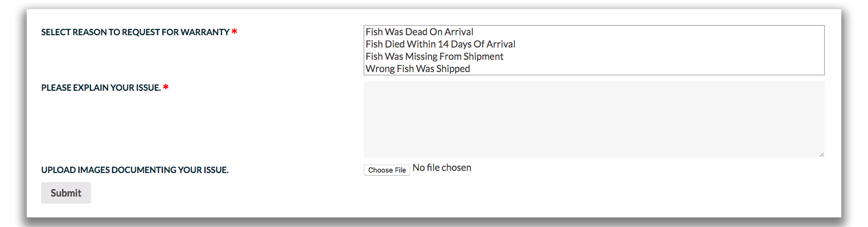Click red asterisk beside warranty reason label
The width and height of the screenshot is (868, 227).
pos(234,32)
